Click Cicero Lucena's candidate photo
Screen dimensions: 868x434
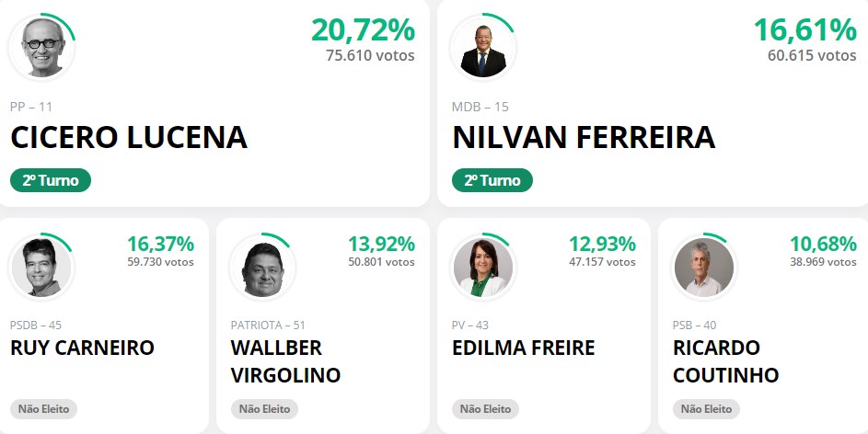(x=41, y=46)
